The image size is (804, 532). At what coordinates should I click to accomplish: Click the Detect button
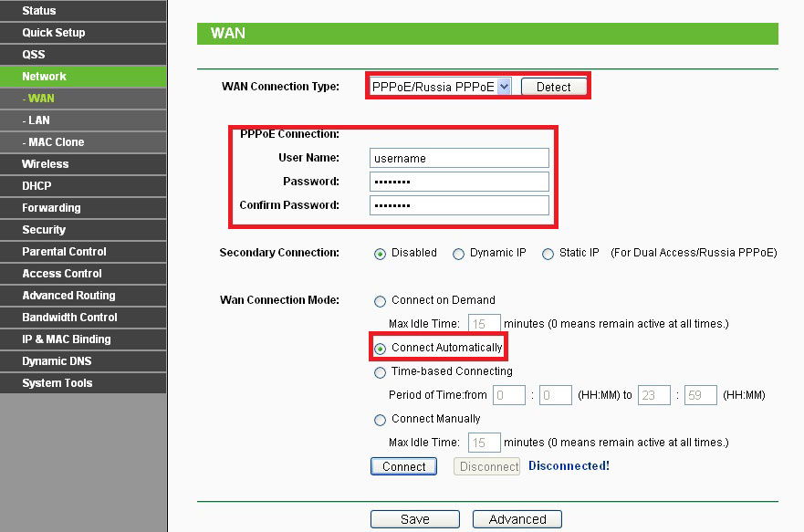tap(554, 87)
